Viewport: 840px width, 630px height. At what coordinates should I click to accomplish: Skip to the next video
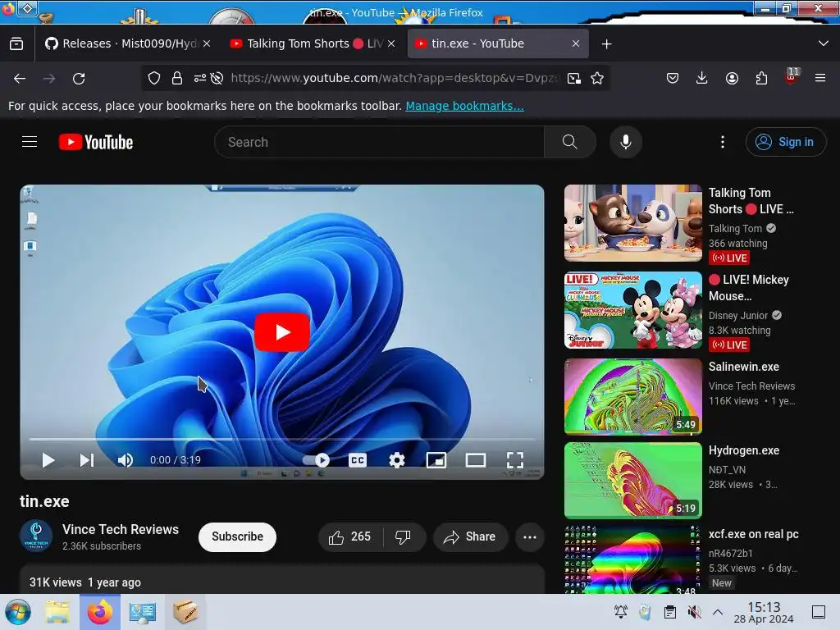click(87, 460)
